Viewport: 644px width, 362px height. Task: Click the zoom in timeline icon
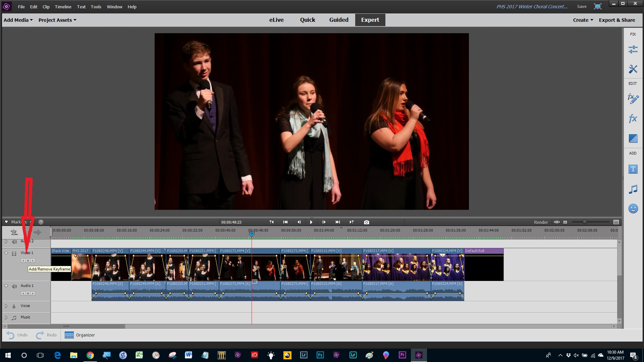[616, 222]
